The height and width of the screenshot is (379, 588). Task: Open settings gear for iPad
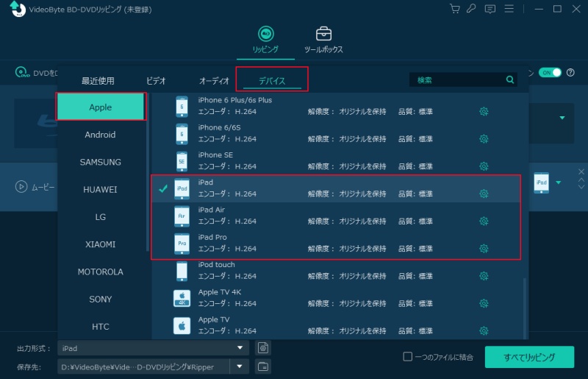(x=484, y=194)
